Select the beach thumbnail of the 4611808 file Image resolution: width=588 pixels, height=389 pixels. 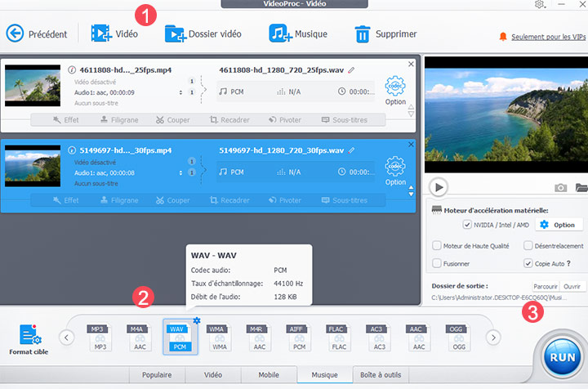33,86
